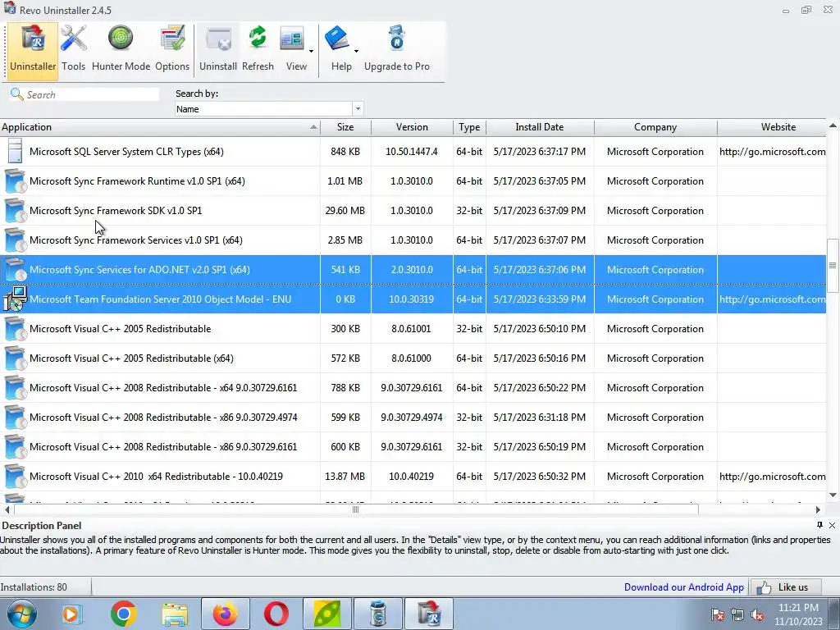Sort by the Company column header

pos(655,127)
